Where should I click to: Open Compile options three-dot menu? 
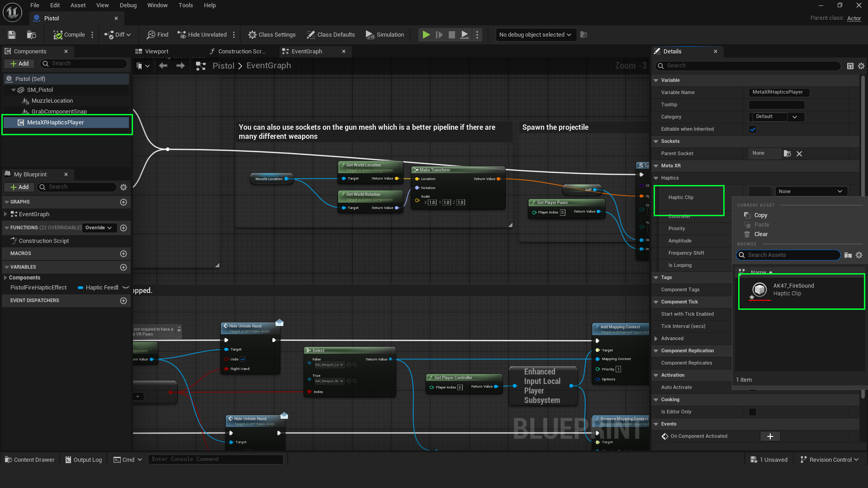92,35
